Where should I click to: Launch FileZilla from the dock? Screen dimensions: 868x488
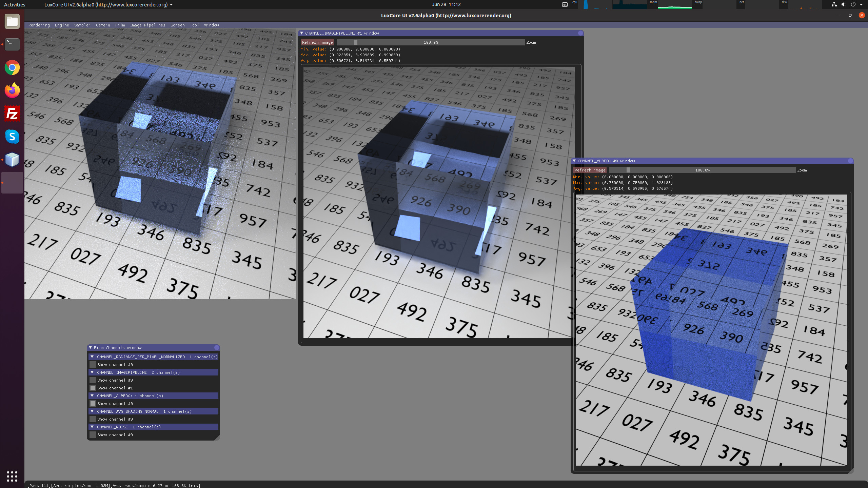pyautogui.click(x=12, y=114)
